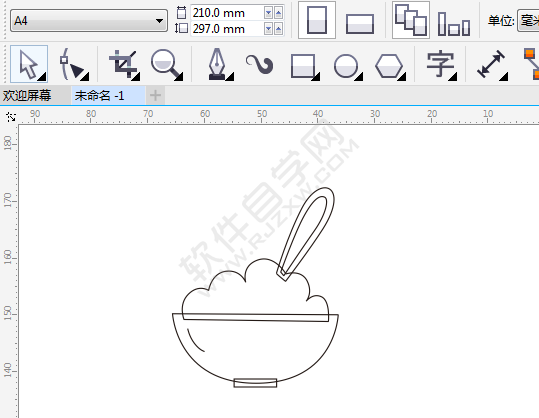Select the Artistic Media curve tool
539x418 pixels.
[x=260, y=65]
